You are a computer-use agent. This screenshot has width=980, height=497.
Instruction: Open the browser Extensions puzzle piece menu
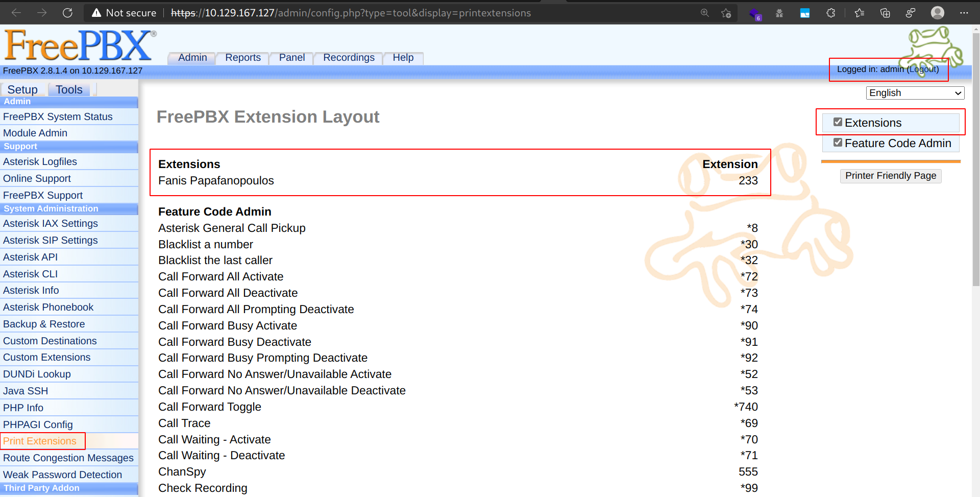830,13
